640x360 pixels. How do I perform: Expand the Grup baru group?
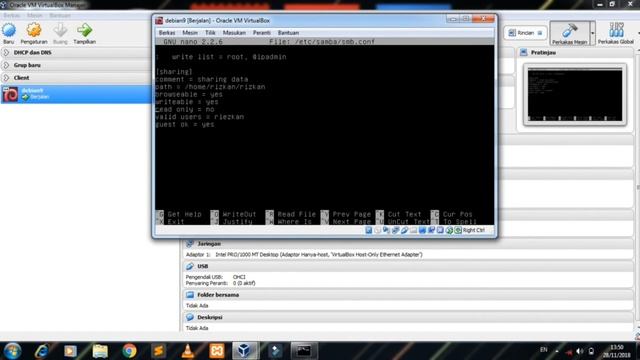click(x=6, y=65)
